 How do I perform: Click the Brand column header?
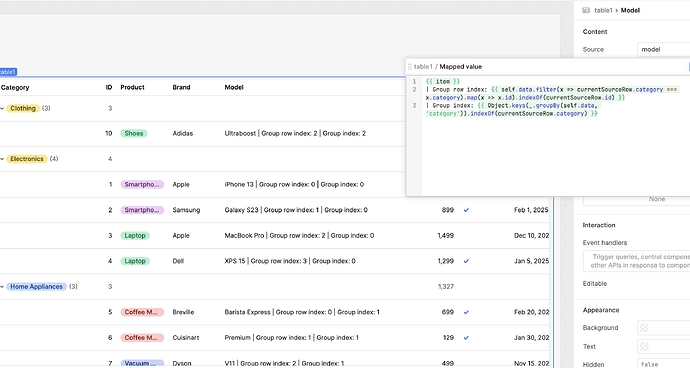pos(181,87)
